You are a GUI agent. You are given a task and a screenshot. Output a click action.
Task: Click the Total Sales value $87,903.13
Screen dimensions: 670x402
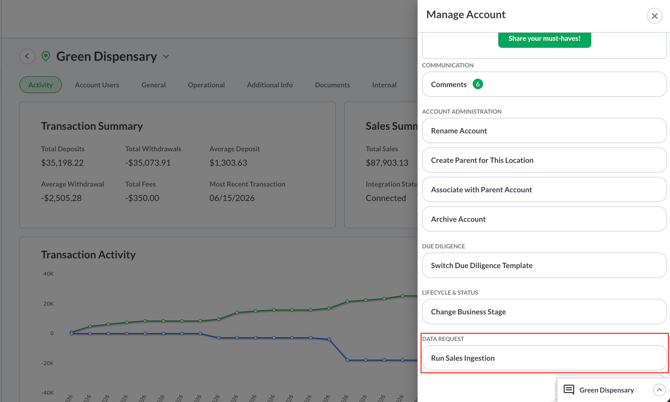pos(387,163)
